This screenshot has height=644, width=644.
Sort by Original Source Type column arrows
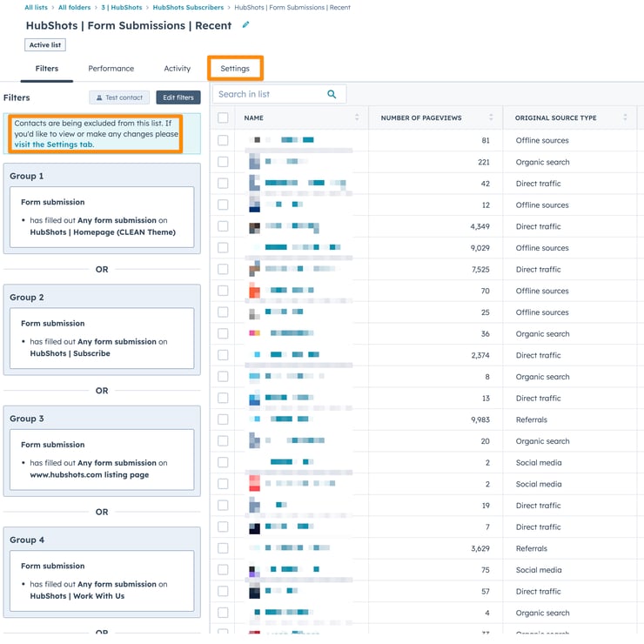tap(625, 117)
